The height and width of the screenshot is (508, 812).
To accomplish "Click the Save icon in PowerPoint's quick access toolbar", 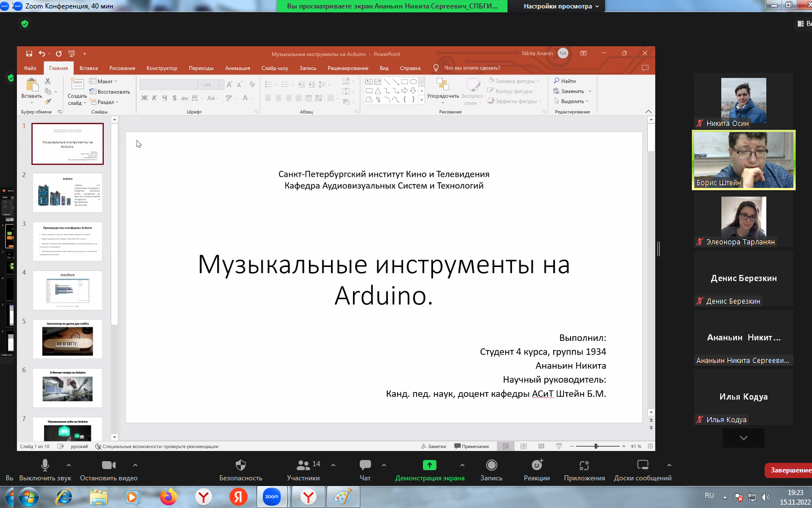I will click(x=29, y=54).
